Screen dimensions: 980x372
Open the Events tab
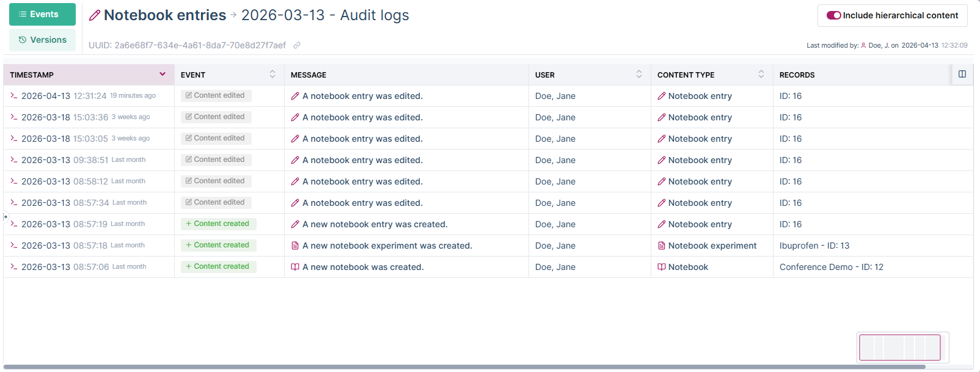tap(42, 14)
